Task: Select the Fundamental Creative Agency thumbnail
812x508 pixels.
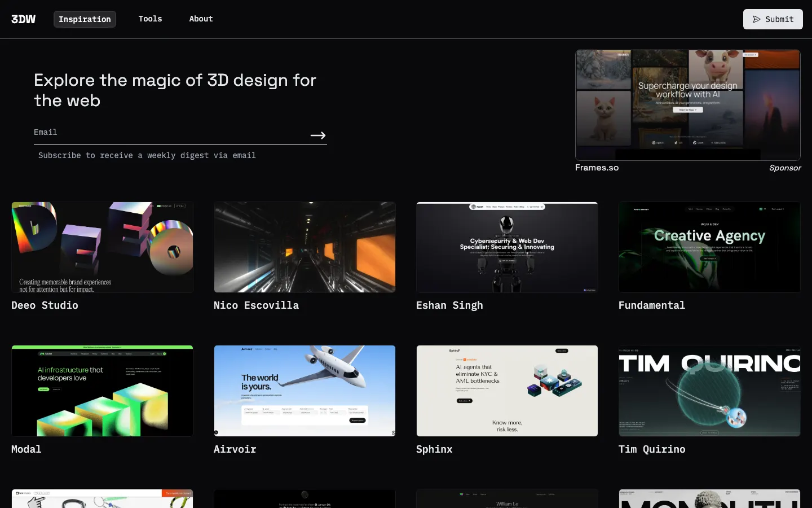Action: (709, 247)
